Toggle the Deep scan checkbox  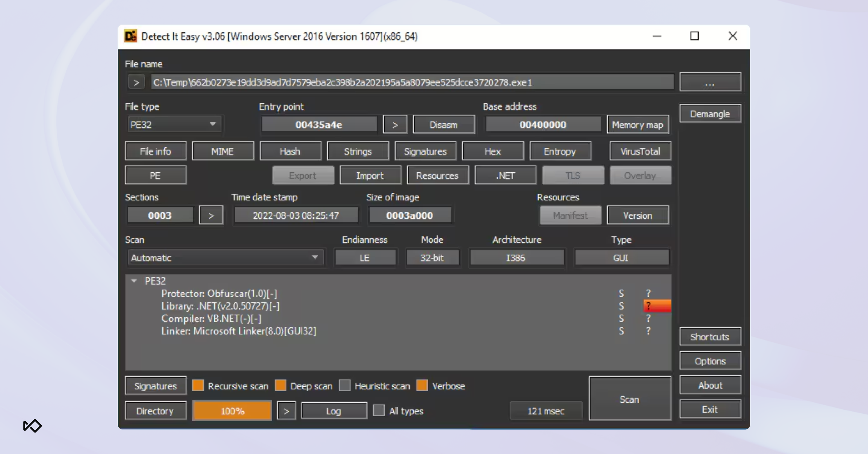(280, 385)
